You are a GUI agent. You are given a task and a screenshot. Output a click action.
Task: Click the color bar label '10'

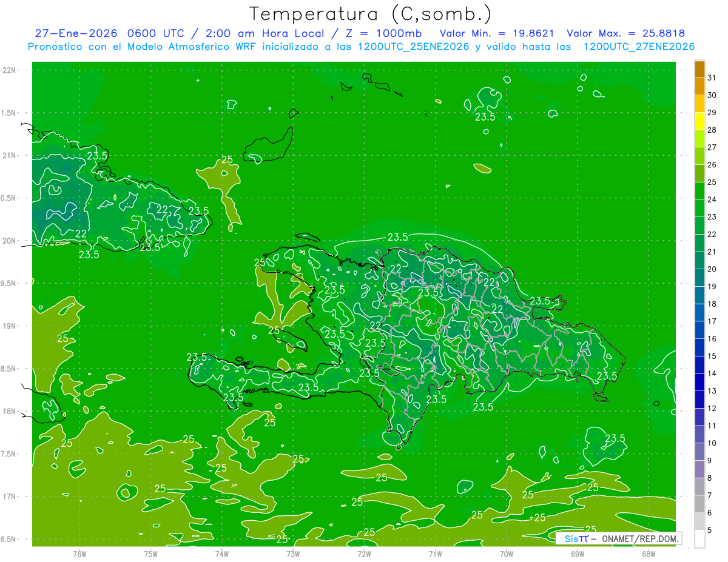click(712, 443)
